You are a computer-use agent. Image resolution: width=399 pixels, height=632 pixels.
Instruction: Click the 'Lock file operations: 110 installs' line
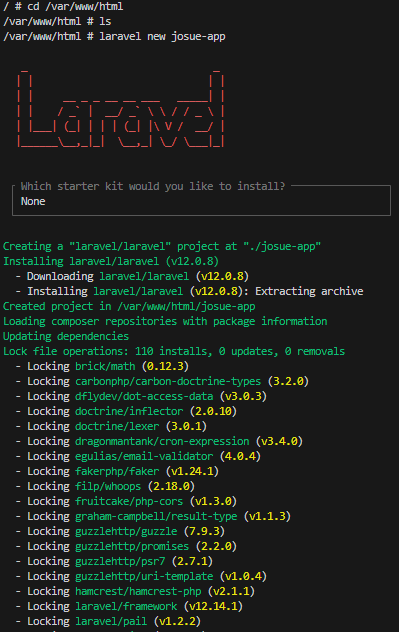point(174,351)
